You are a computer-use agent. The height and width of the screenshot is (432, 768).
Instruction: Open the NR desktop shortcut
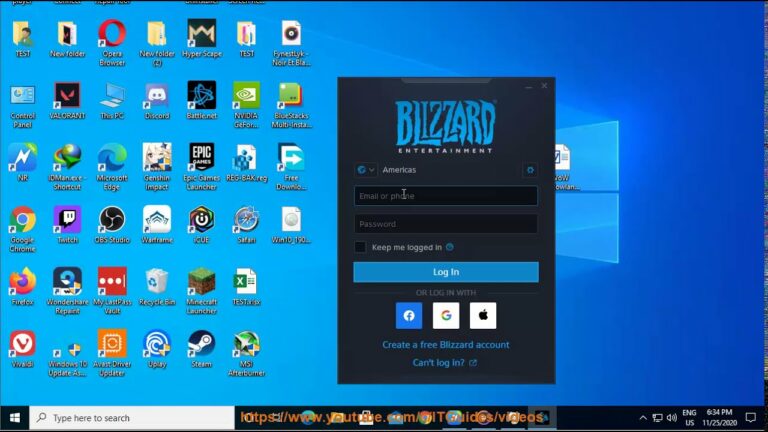tap(23, 163)
